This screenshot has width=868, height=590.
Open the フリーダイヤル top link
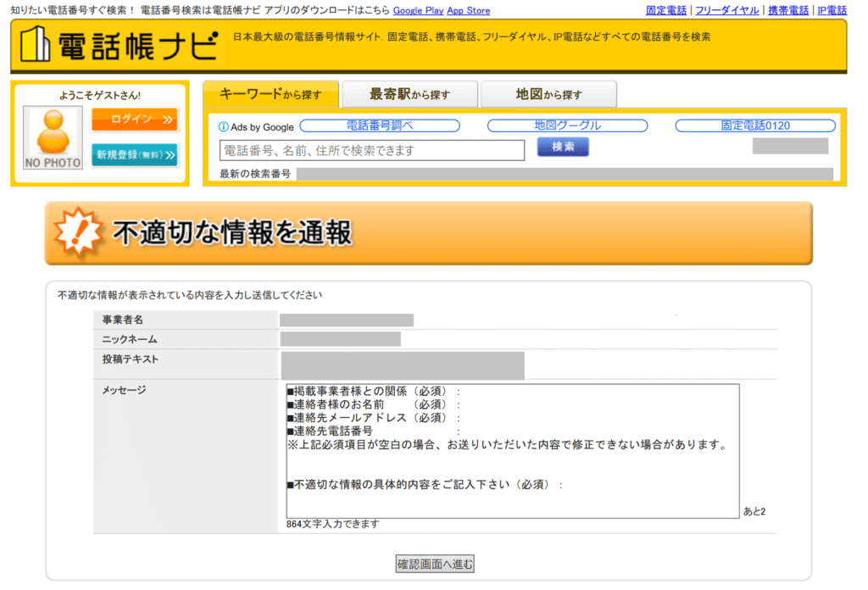(727, 11)
